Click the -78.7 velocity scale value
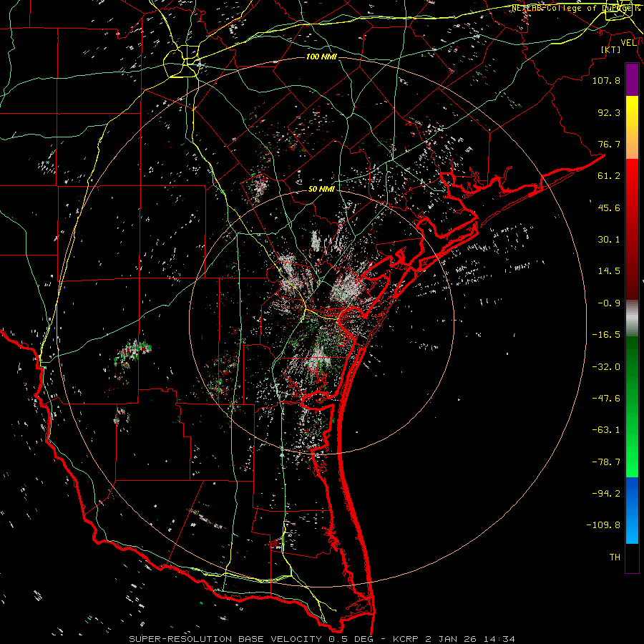The width and height of the screenshot is (644, 644). pyautogui.click(x=606, y=462)
